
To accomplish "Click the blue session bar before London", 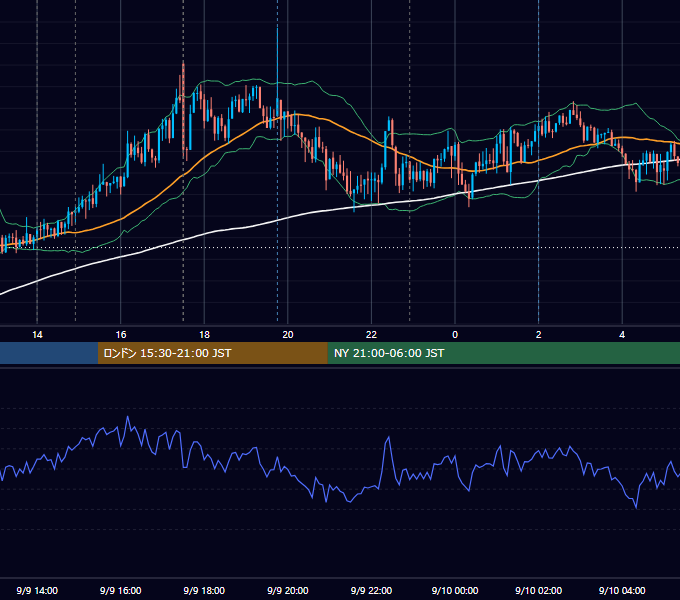I will tap(49, 353).
